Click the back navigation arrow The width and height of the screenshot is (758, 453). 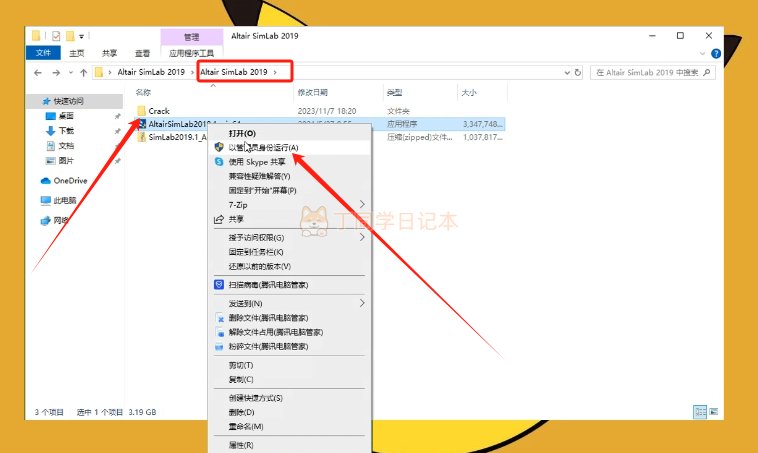coord(38,73)
